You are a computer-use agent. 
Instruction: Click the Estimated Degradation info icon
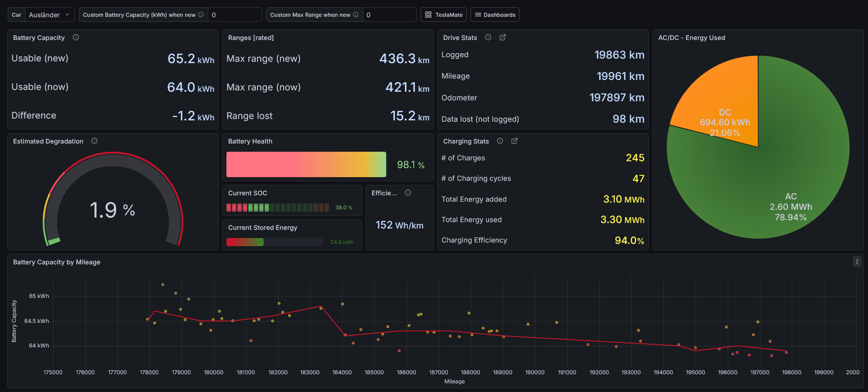pos(94,141)
